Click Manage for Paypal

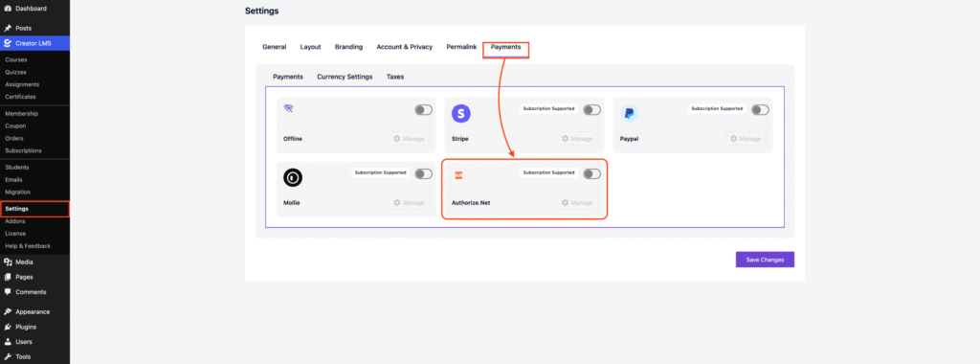coord(745,139)
